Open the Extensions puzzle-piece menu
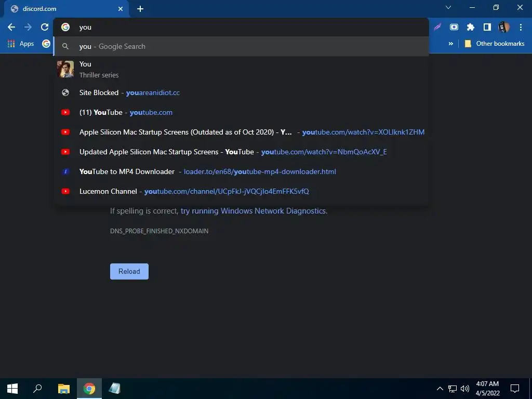The width and height of the screenshot is (532, 399). [x=470, y=27]
